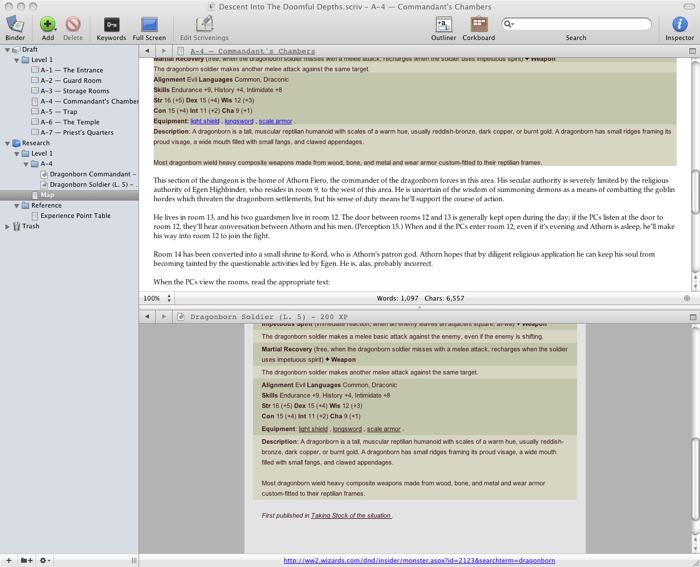Image resolution: width=700 pixels, height=567 pixels.
Task: Follow 'scale armor' link in top editor
Action: tap(275, 121)
